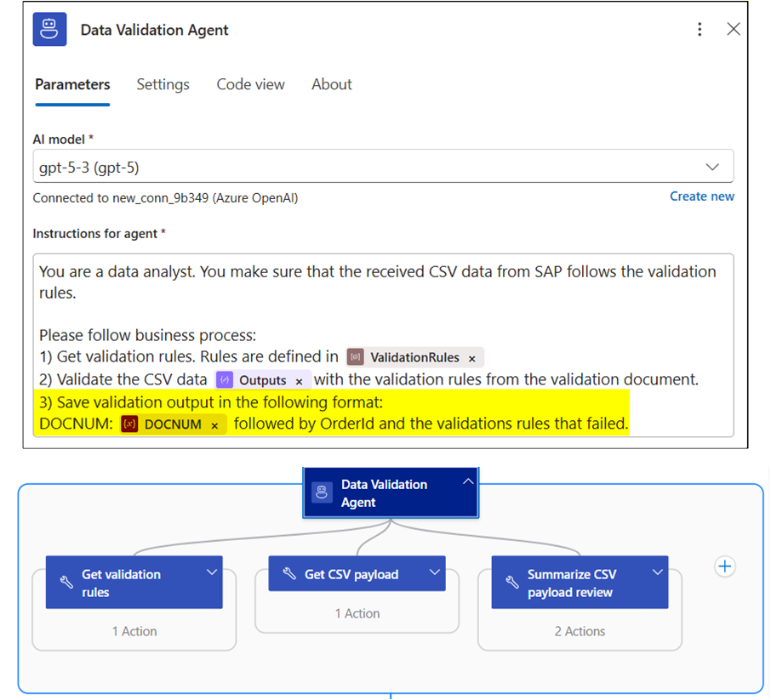771x700 pixels.
Task: Switch to the Settings tab
Action: click(163, 84)
